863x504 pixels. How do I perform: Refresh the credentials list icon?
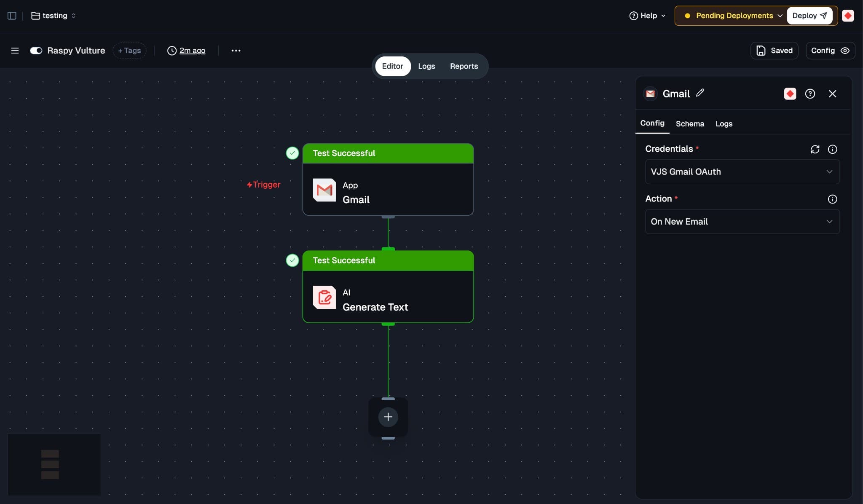coord(815,149)
